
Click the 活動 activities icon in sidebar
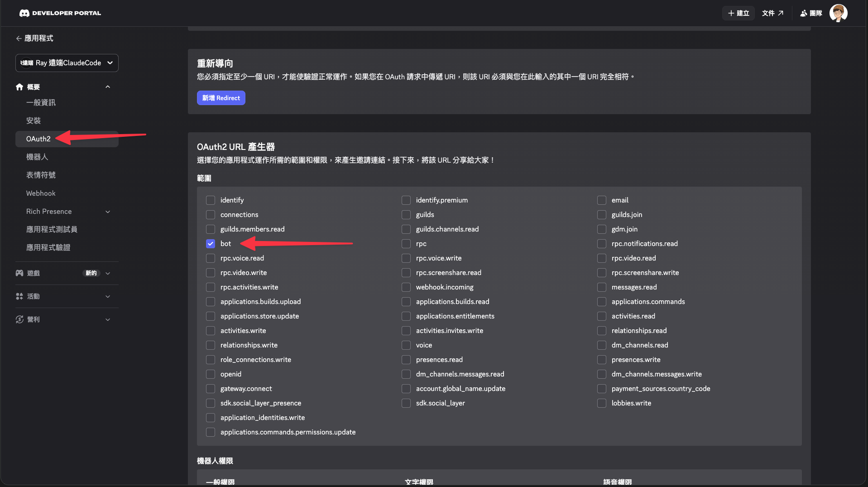click(19, 296)
